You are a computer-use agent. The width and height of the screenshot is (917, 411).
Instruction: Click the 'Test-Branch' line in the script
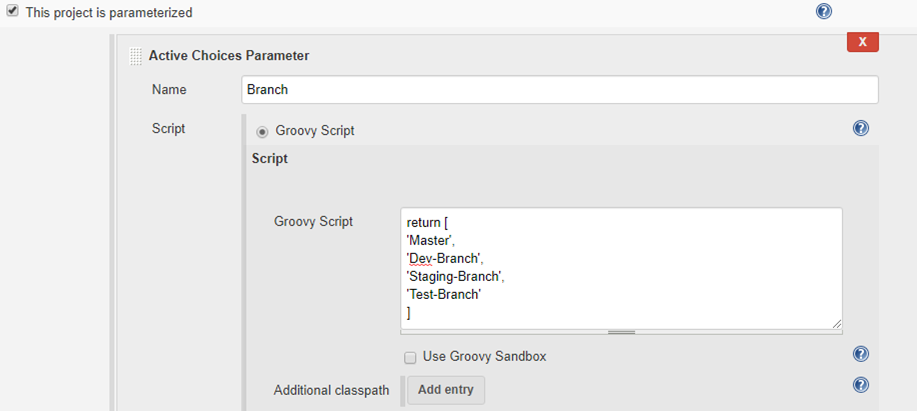pyautogui.click(x=444, y=294)
